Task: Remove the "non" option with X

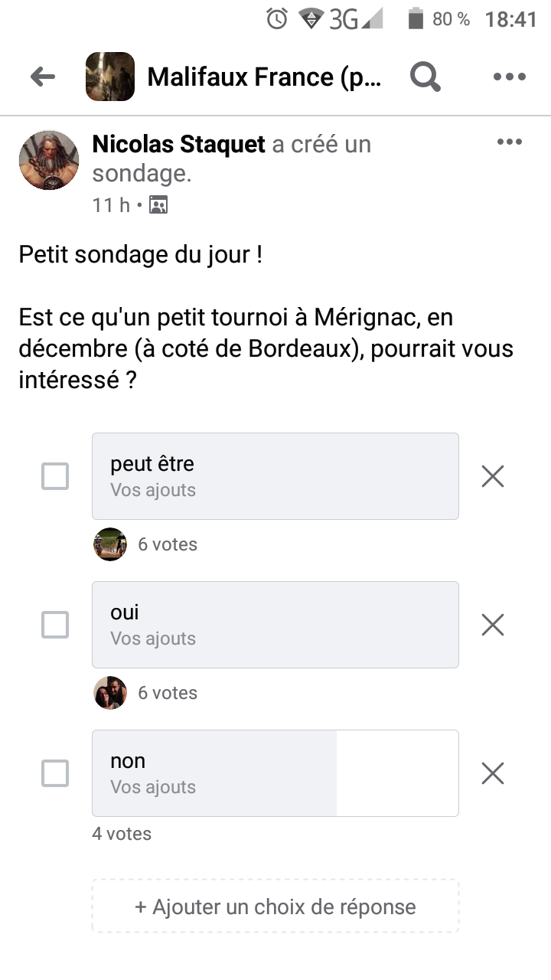Action: pyautogui.click(x=493, y=773)
